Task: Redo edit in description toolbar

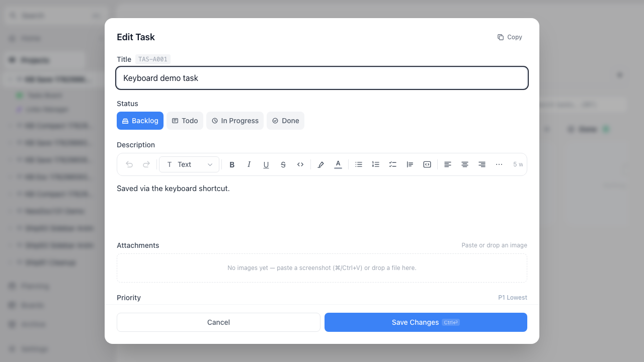Action: coord(146,164)
